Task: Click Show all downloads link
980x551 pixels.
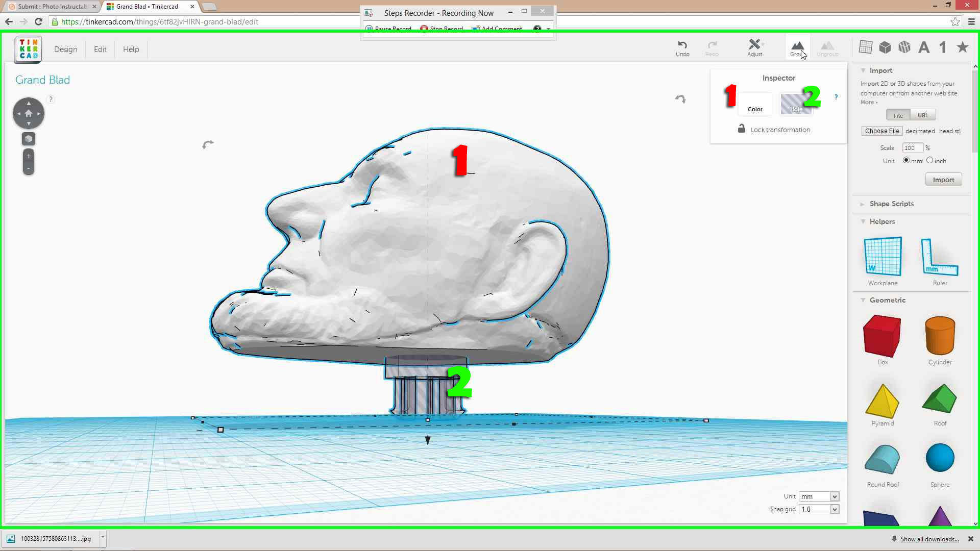Action: (x=929, y=539)
